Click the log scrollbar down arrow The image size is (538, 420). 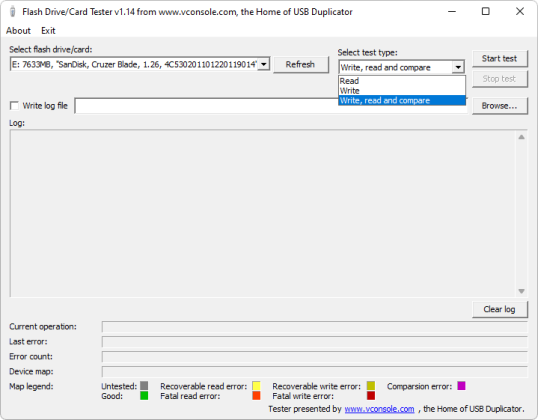(x=521, y=291)
